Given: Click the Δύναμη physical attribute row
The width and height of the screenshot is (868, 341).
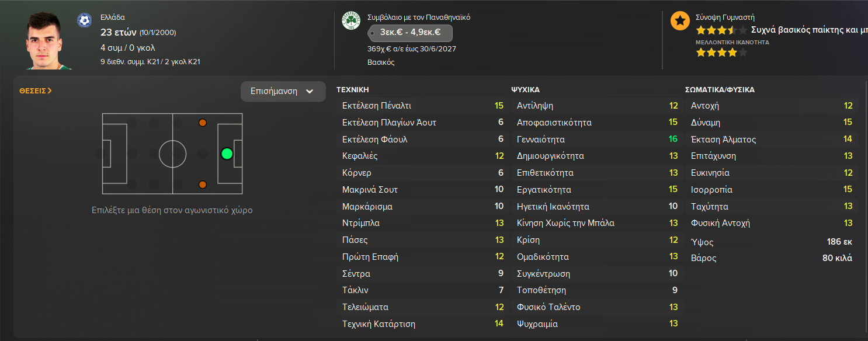Looking at the screenshot, I should coord(770,123).
